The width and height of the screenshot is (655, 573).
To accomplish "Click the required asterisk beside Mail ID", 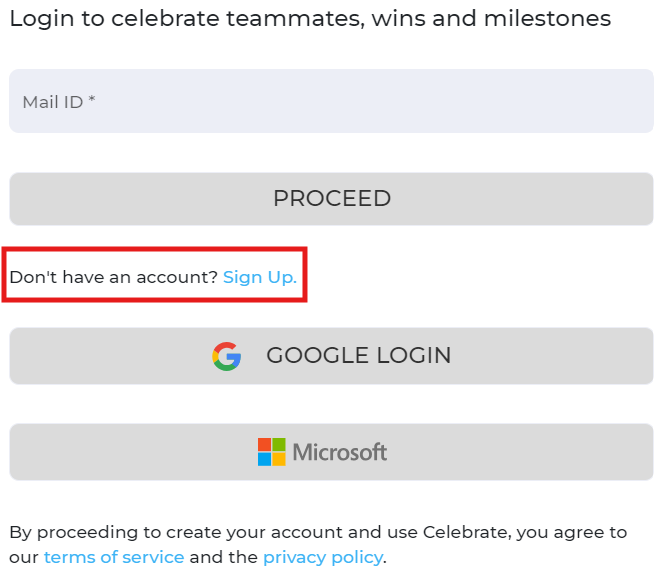I will point(92,99).
